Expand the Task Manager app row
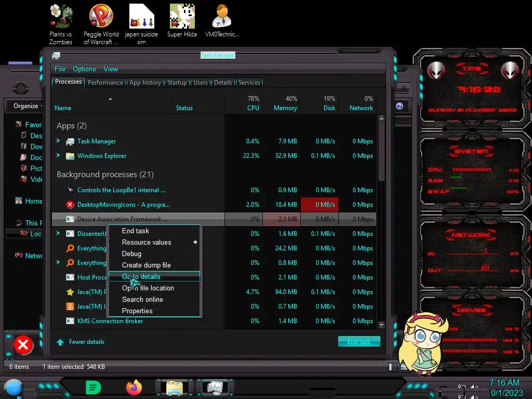This screenshot has width=532, height=399. coord(58,140)
